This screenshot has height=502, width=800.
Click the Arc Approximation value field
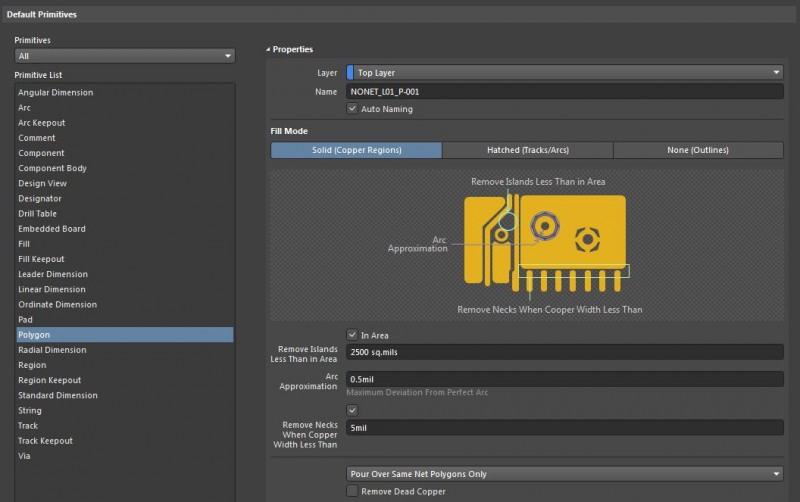click(564, 379)
